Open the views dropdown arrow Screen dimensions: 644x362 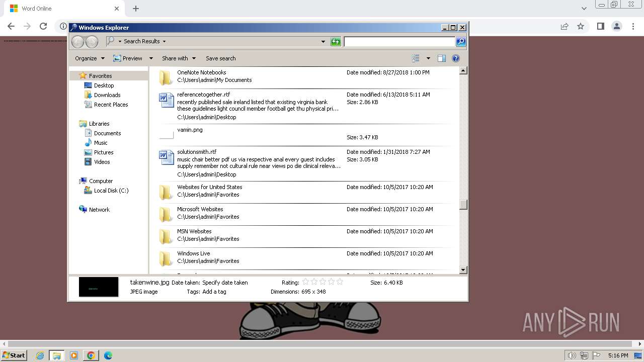(x=428, y=58)
